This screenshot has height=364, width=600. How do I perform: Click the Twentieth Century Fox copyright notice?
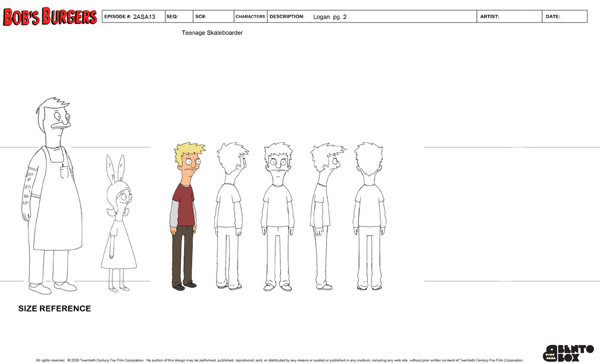point(280,360)
